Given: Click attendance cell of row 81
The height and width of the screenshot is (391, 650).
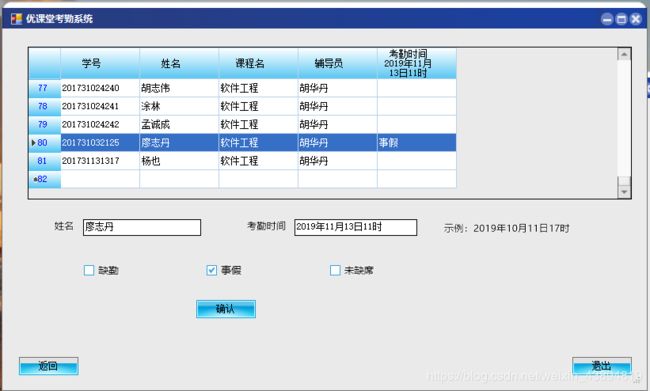Looking at the screenshot, I should click(417, 161).
